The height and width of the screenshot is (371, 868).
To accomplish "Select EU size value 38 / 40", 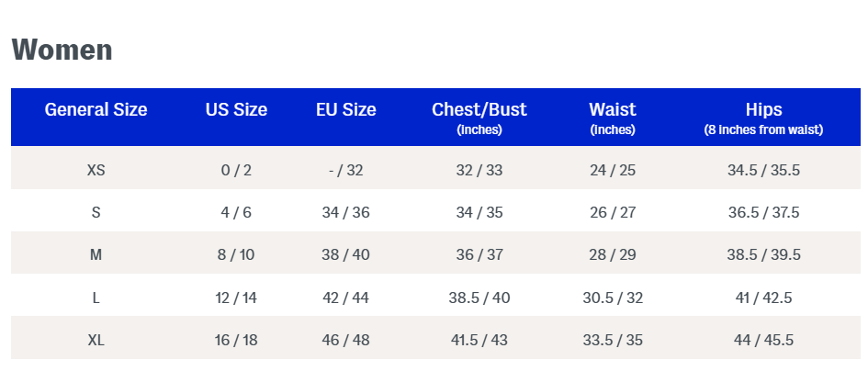I will click(x=346, y=254).
